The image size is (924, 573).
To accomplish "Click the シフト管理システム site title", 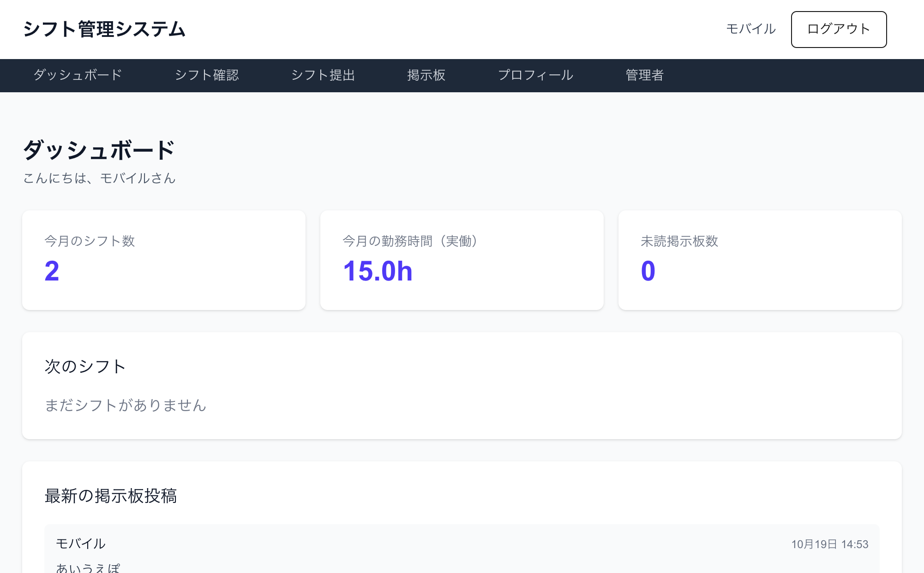I will [104, 30].
